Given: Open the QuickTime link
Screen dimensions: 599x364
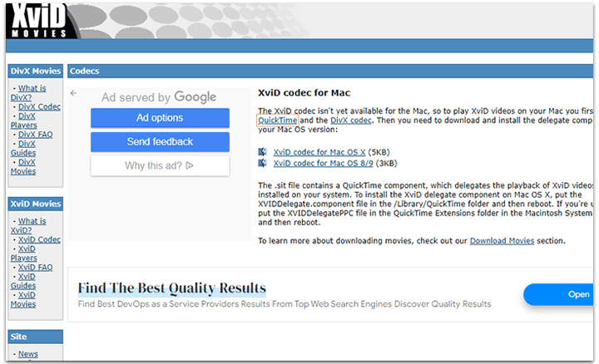Looking at the screenshot, I should (x=278, y=121).
